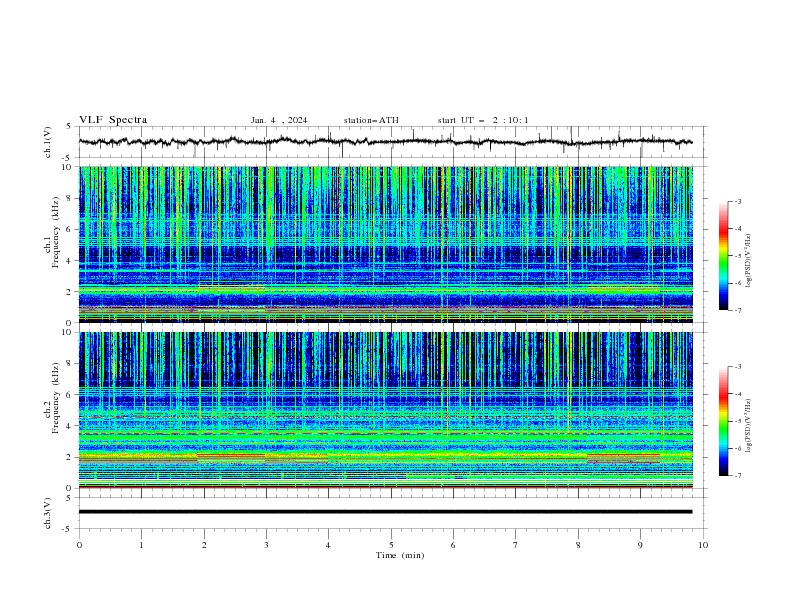Click the "1" minute tick on the time axis

point(141,545)
